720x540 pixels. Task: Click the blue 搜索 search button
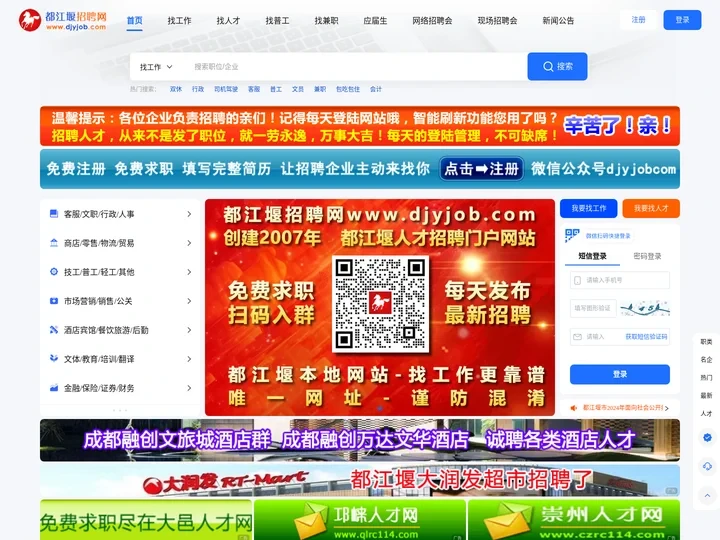[557, 67]
